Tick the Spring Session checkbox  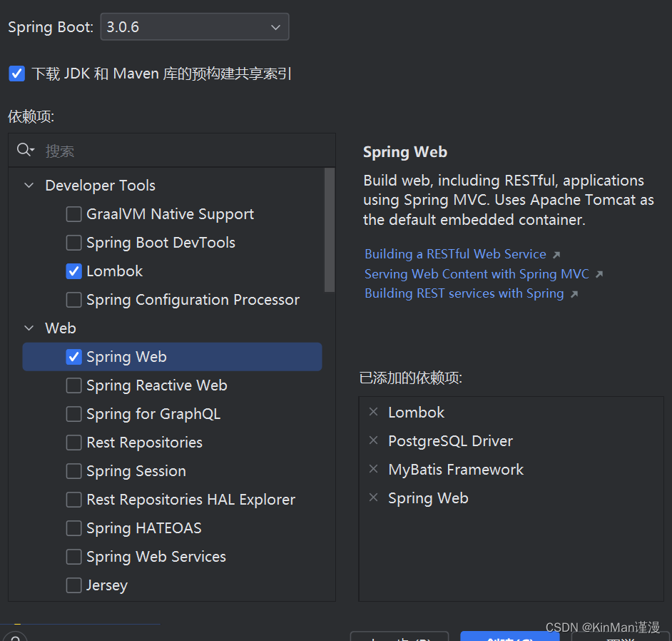(73, 471)
